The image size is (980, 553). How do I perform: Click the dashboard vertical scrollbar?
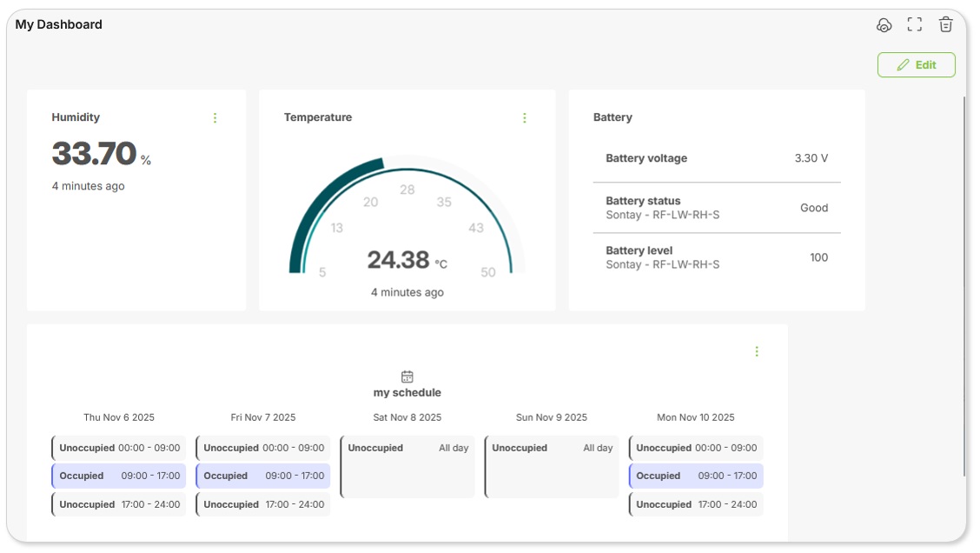pyautogui.click(x=964, y=287)
